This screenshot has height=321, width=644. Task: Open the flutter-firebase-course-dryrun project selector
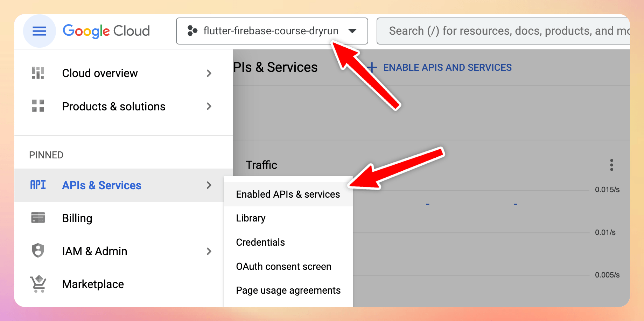coord(272,31)
